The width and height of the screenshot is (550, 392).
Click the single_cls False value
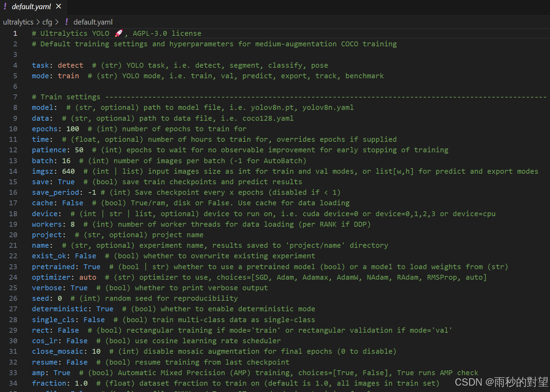94,320
